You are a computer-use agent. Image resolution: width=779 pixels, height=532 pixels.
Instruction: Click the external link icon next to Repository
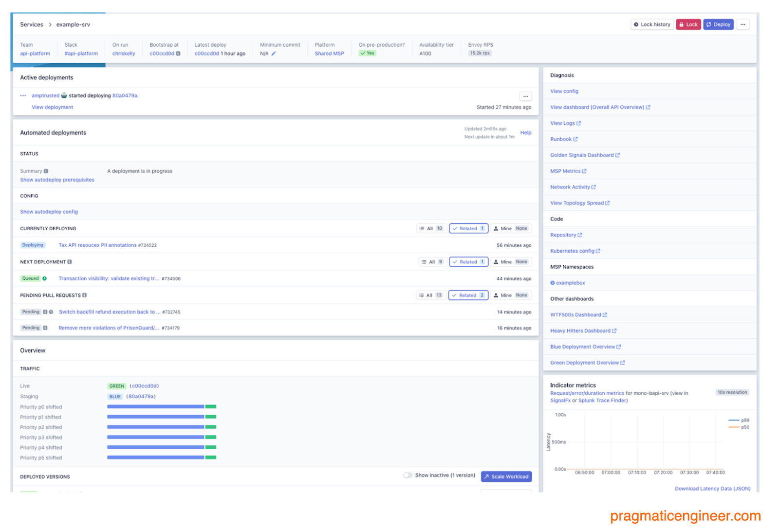tap(580, 235)
